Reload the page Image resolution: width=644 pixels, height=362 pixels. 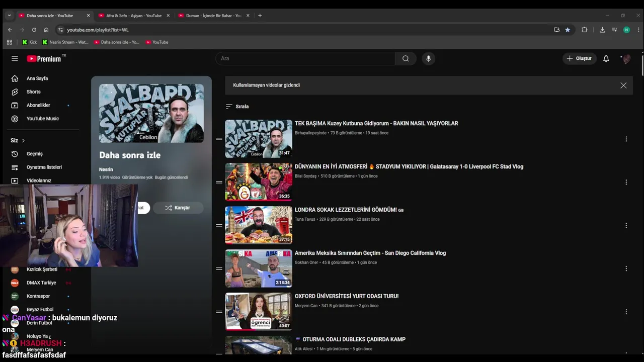(x=34, y=30)
